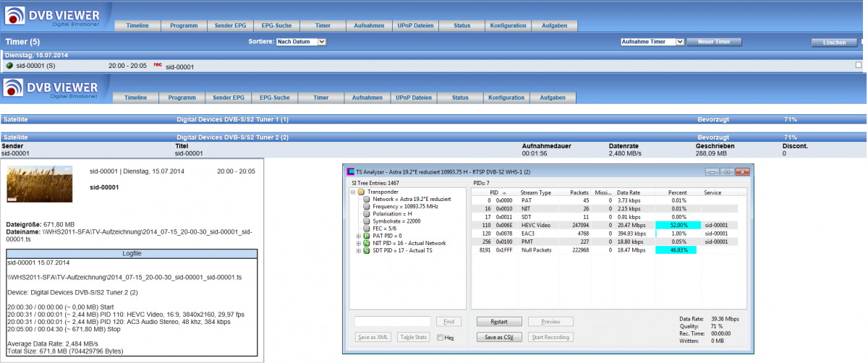Click the TS Analyzer title bar icon
The width and height of the screenshot is (868, 363).
351,172
